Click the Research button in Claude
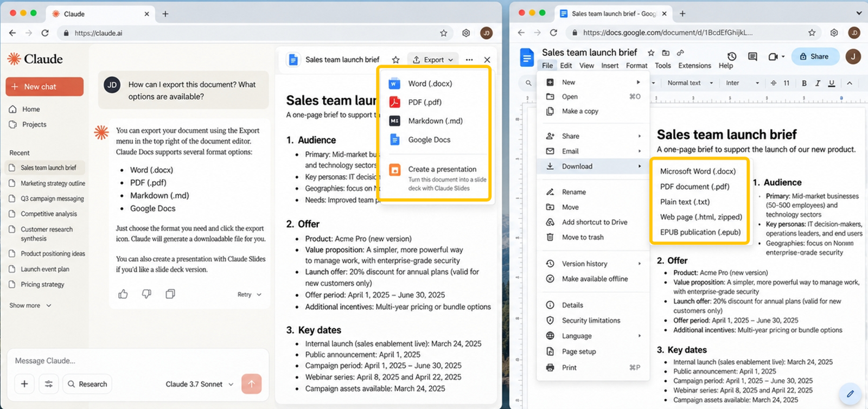 tap(87, 384)
